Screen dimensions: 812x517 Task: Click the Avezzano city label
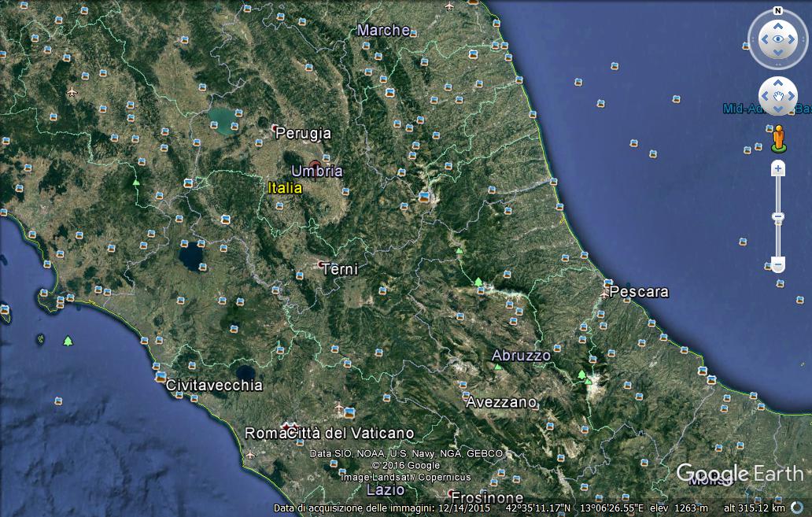501,402
